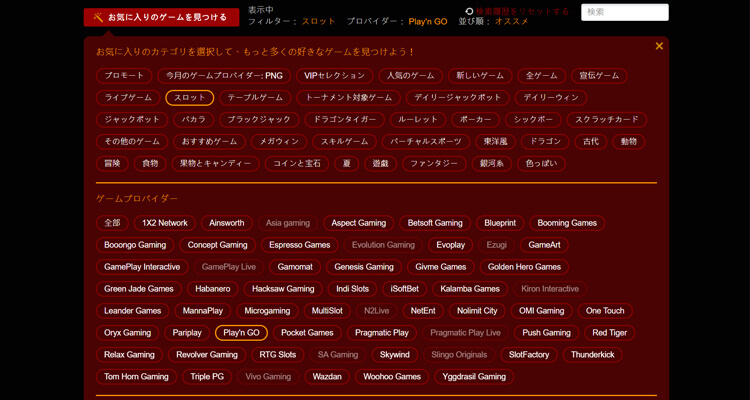Screen dimensions: 750x400
Task: Focus the 検索 search input field
Action: tap(625, 12)
